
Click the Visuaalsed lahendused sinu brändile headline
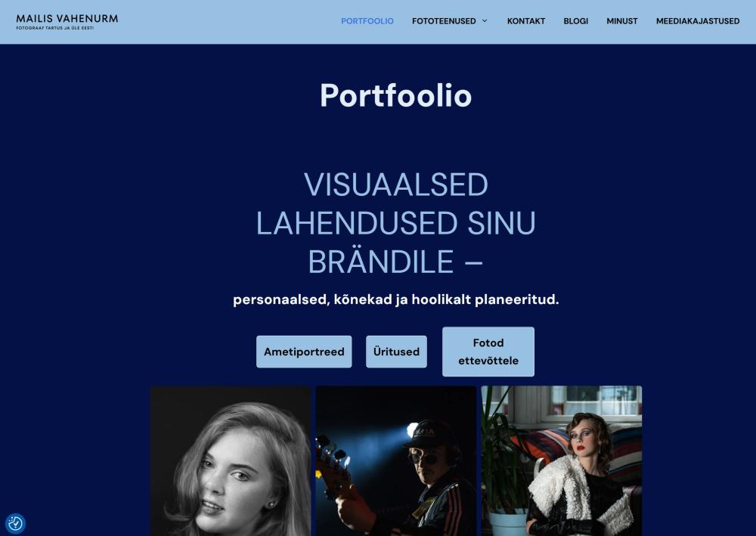[396, 223]
